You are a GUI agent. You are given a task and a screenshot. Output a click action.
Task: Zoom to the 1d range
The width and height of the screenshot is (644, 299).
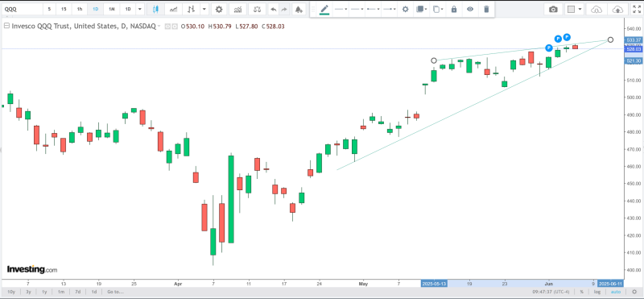[x=93, y=292]
